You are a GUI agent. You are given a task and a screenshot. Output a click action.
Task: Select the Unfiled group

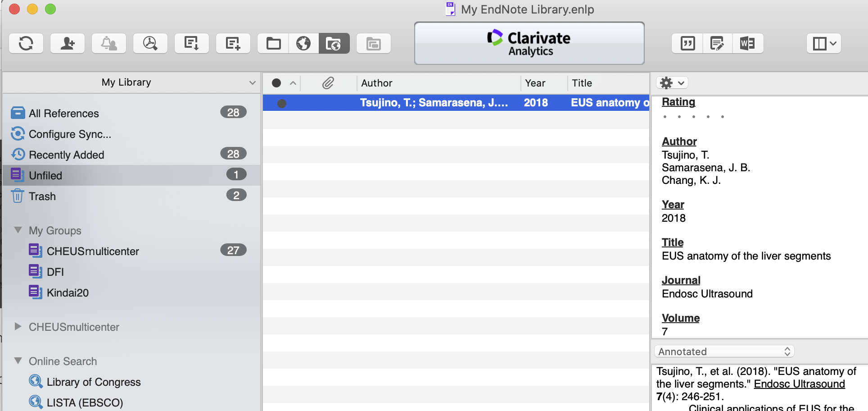coord(131,175)
